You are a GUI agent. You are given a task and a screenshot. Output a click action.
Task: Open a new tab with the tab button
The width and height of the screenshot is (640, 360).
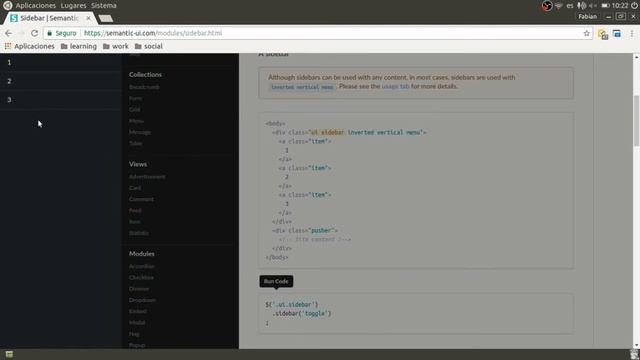click(106, 18)
